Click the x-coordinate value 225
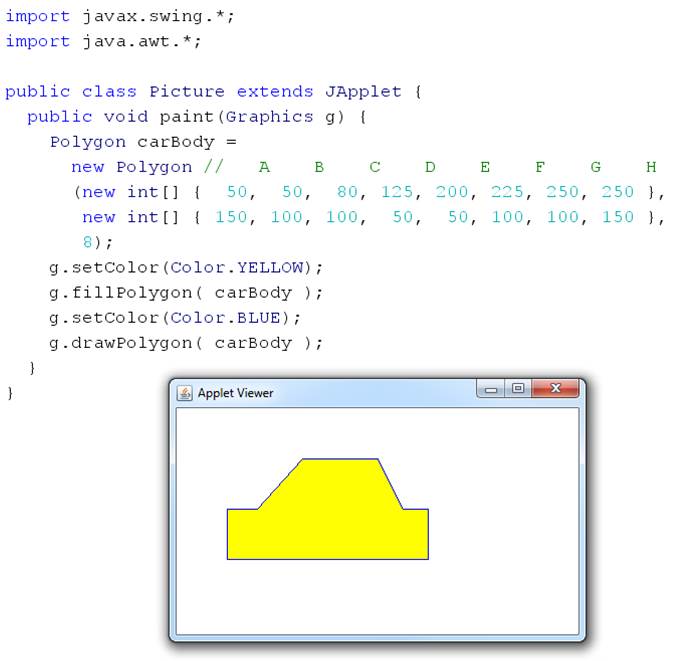The height and width of the screenshot is (661, 675). point(507,192)
